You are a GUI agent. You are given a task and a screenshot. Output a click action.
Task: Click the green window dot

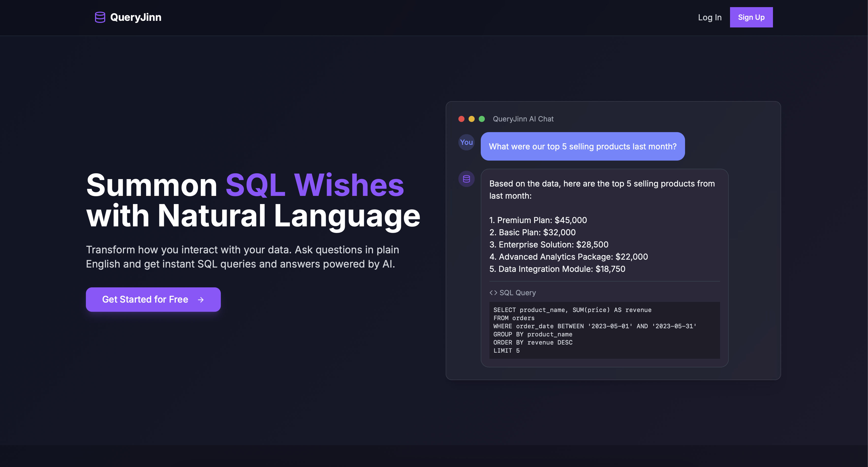coord(482,119)
